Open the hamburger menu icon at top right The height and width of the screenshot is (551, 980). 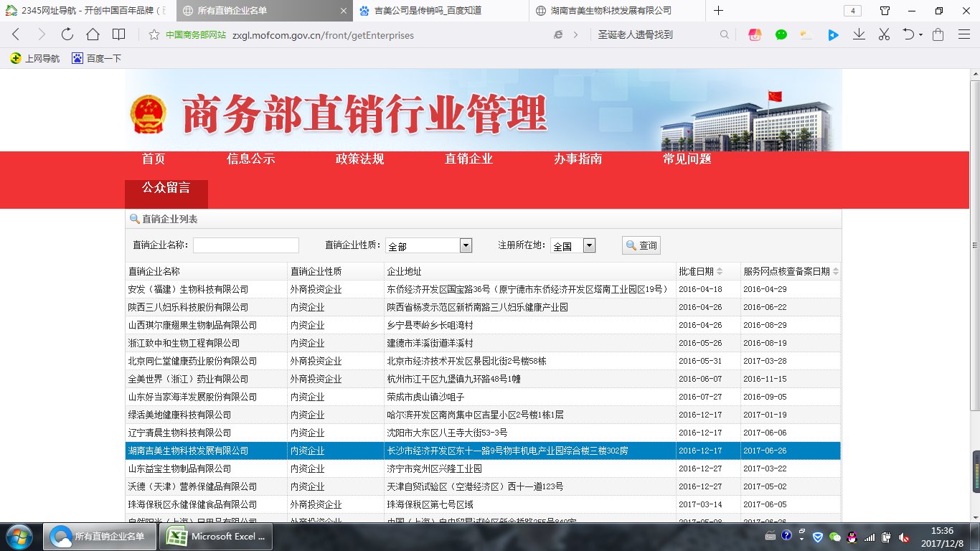(x=964, y=34)
